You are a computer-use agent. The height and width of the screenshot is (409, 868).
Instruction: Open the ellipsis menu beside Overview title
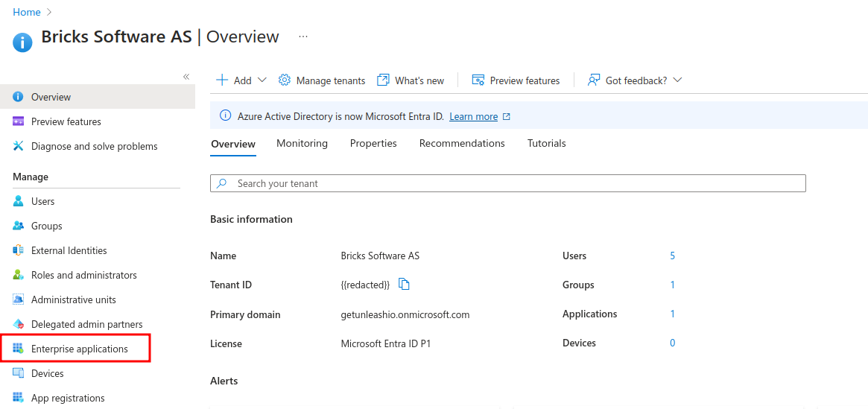coord(303,37)
